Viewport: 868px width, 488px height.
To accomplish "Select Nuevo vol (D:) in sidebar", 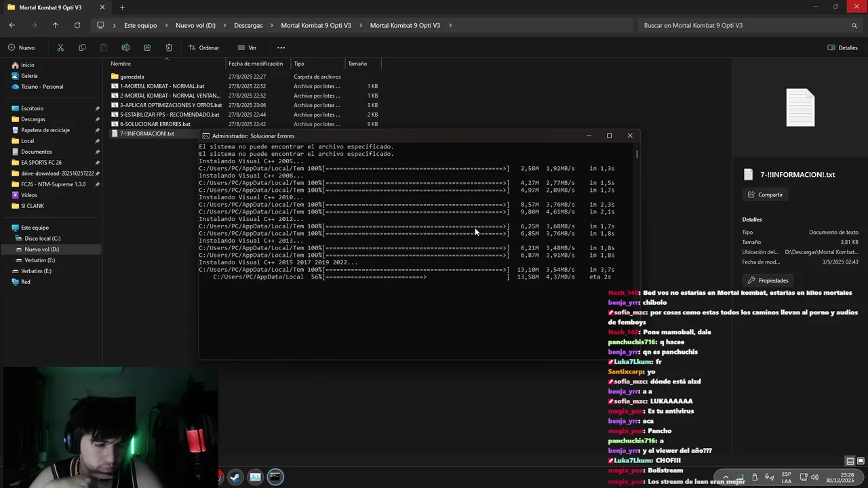I will click(51, 249).
